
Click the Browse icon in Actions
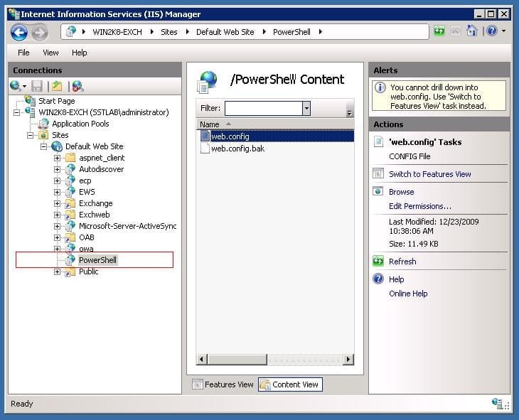click(378, 191)
